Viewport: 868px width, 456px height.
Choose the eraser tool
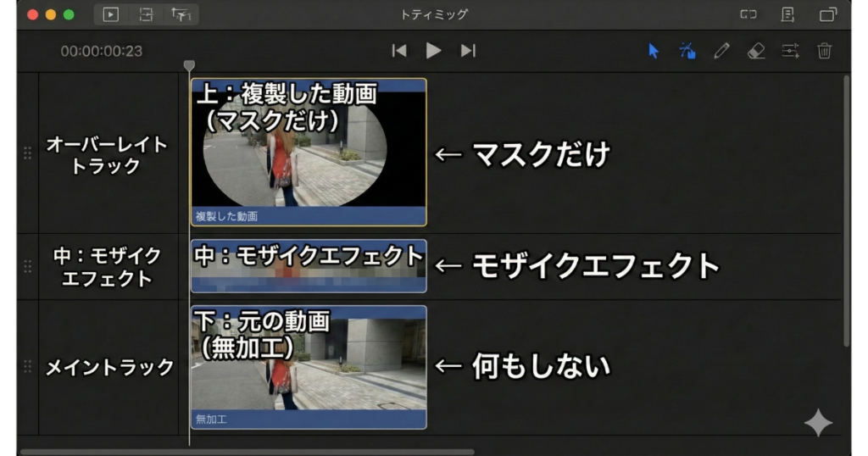point(756,51)
